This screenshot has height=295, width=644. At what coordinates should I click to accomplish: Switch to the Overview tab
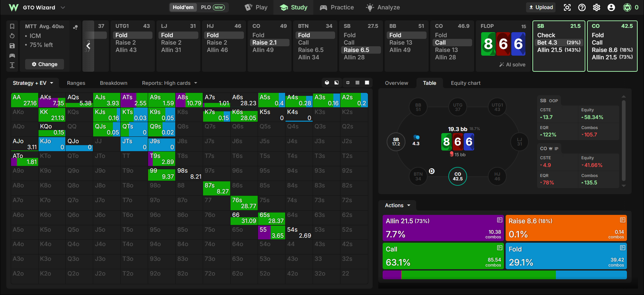396,83
